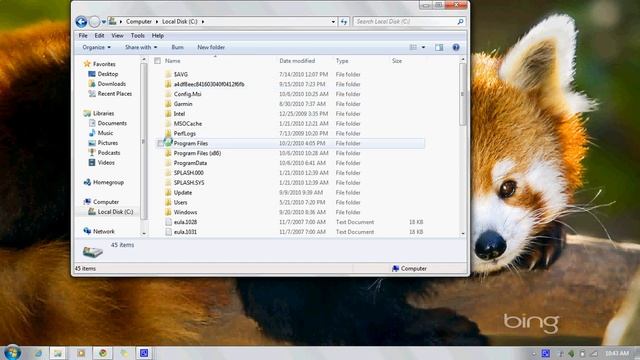Open the Tools menu
This screenshot has width=640, height=360.
click(138, 36)
